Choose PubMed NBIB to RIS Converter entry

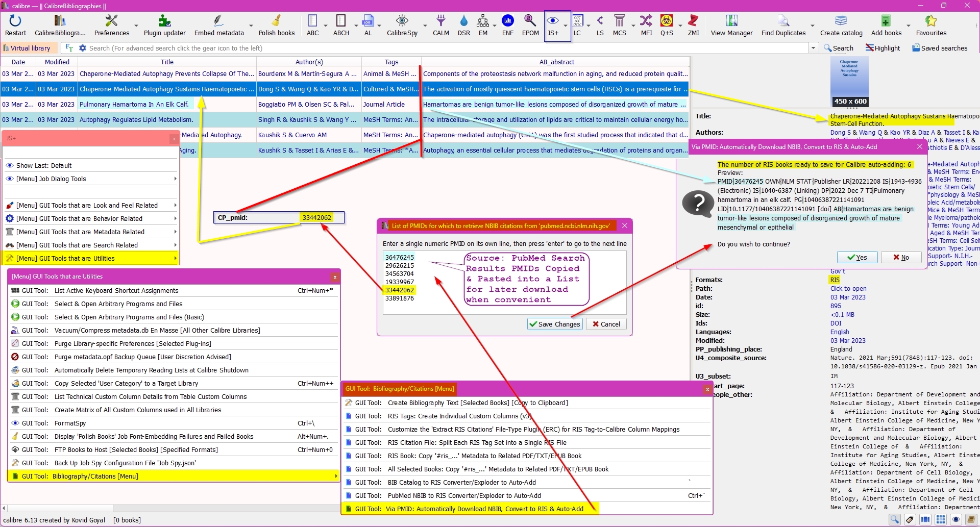[464, 496]
